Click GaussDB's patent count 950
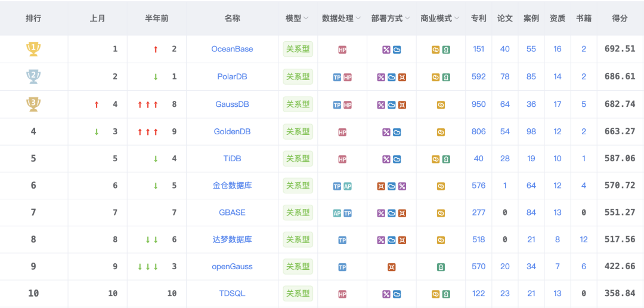644x308 pixels. click(478, 104)
